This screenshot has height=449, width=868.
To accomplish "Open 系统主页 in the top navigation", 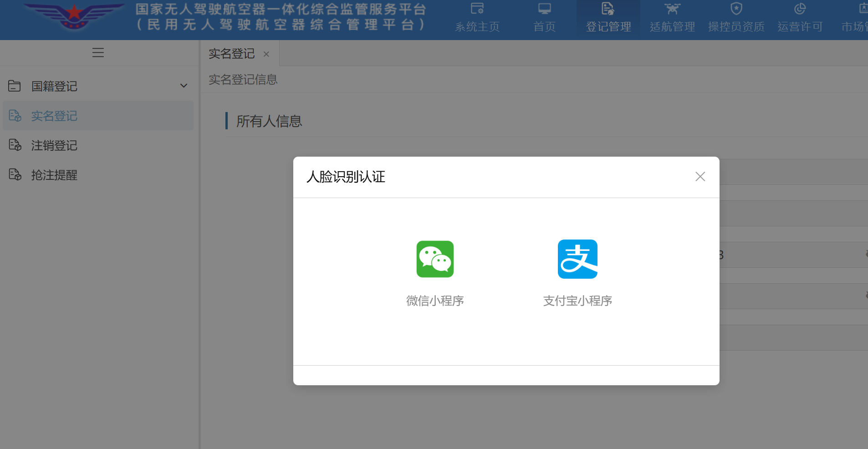I will coord(477,20).
